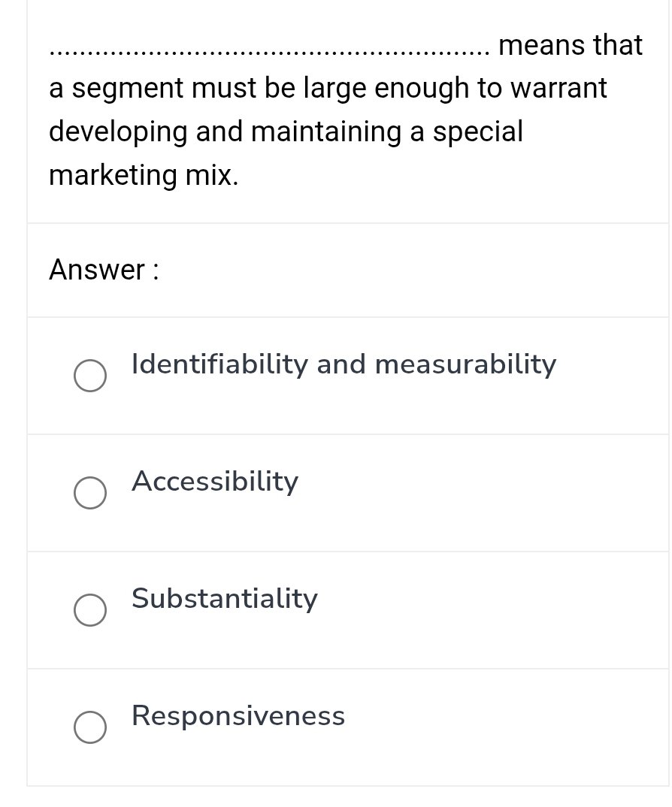Click the 'Responsiveness' answer label

(x=238, y=716)
